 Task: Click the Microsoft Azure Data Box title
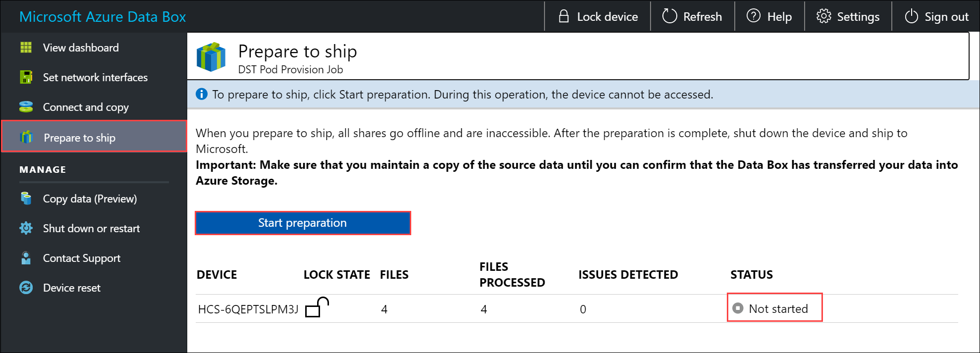pyautogui.click(x=103, y=16)
